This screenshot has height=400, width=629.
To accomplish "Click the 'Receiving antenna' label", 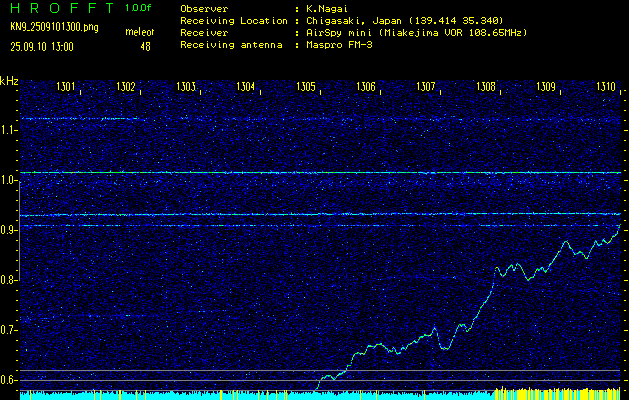I will click(231, 45).
